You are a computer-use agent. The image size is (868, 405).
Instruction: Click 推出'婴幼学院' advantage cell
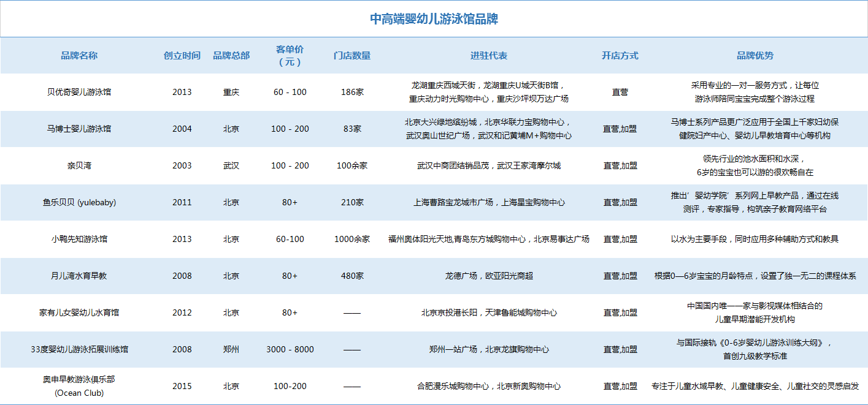pos(755,203)
